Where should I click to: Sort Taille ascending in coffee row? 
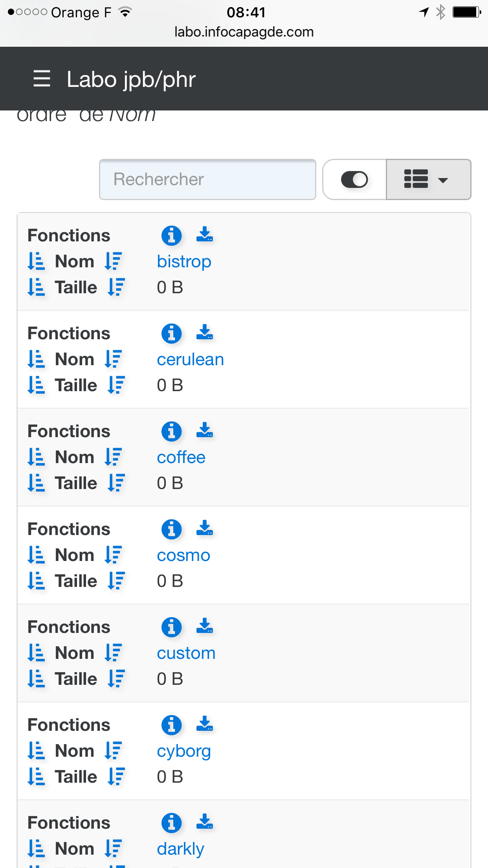36,483
